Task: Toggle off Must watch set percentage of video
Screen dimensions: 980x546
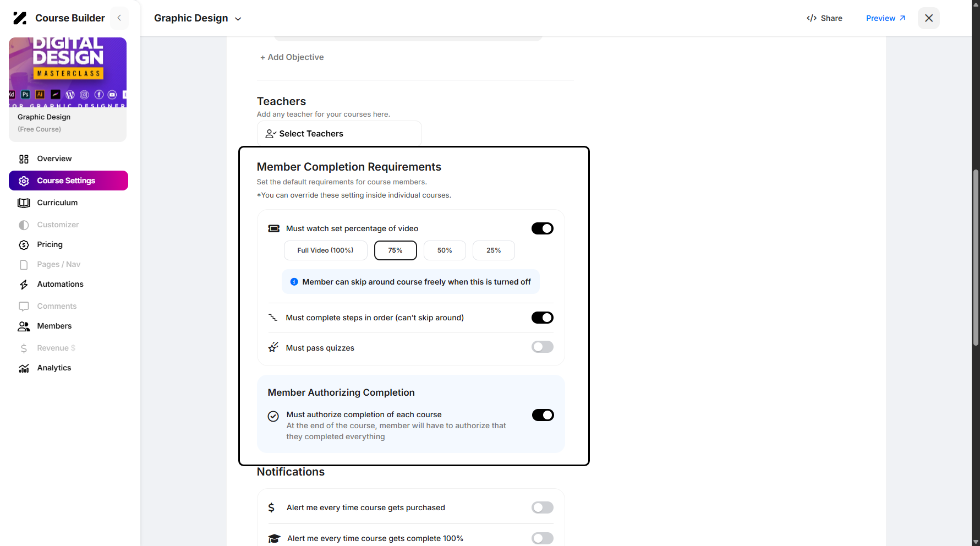Action: click(543, 228)
